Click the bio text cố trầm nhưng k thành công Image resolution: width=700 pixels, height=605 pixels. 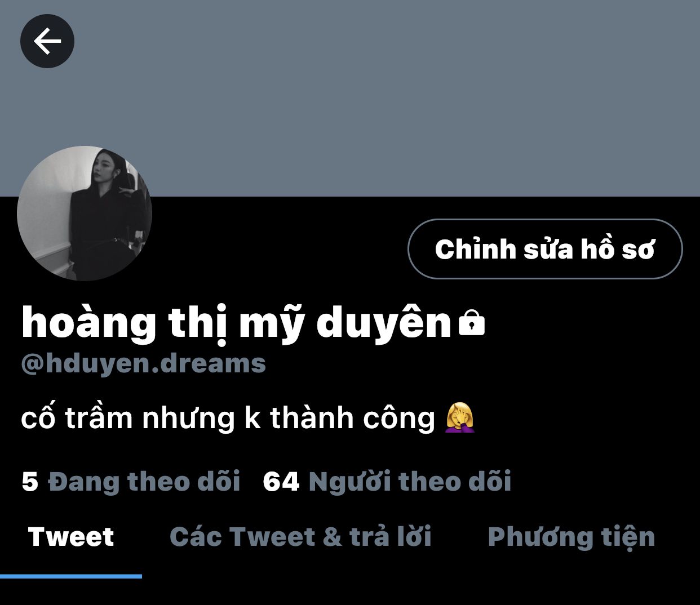coord(228,418)
